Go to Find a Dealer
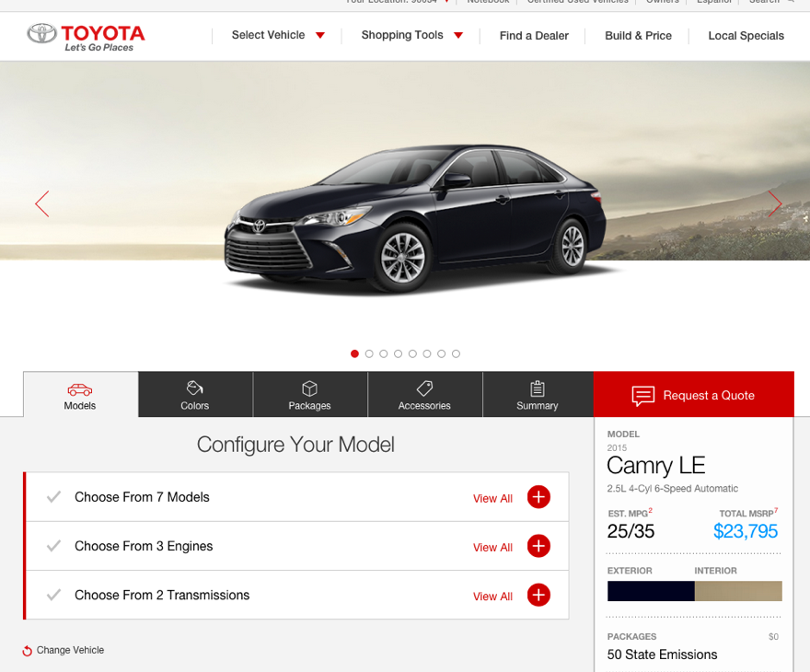Screen dimensions: 810x672 tap(534, 36)
